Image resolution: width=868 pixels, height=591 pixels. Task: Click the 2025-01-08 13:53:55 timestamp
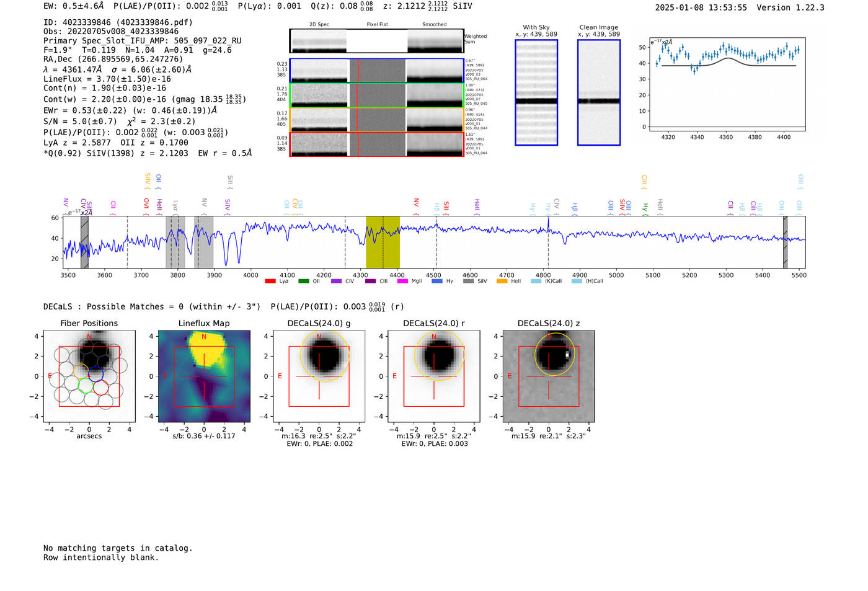point(701,7)
